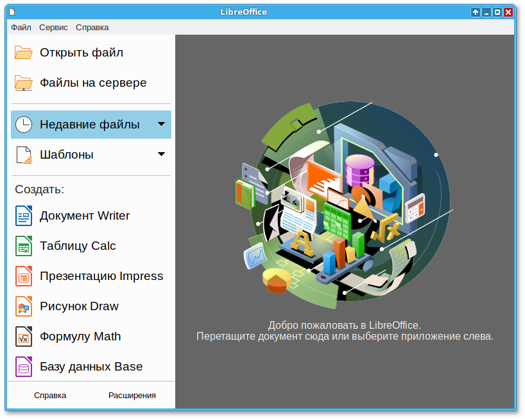Click the remote folder icon beside Файлы на сервере

coord(24,83)
